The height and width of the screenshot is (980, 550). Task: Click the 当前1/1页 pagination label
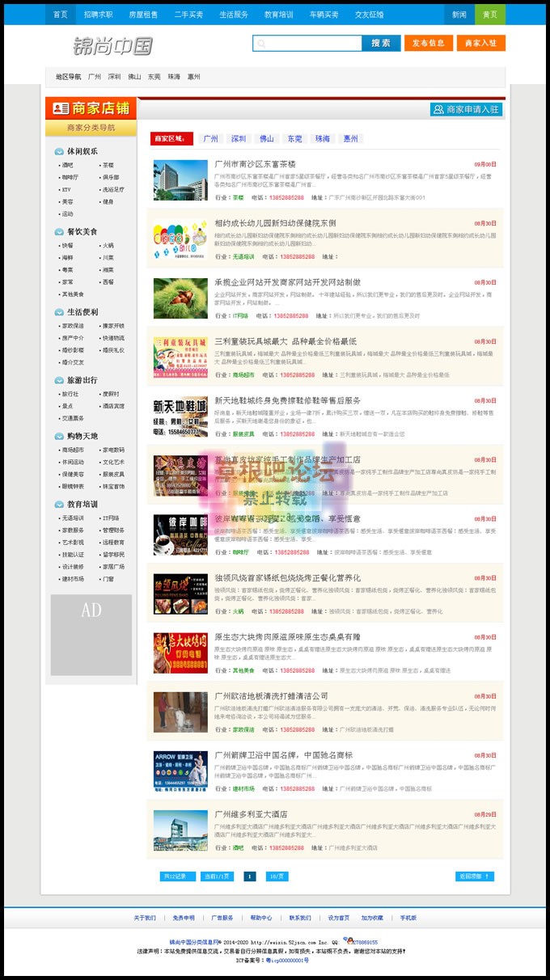click(x=216, y=877)
